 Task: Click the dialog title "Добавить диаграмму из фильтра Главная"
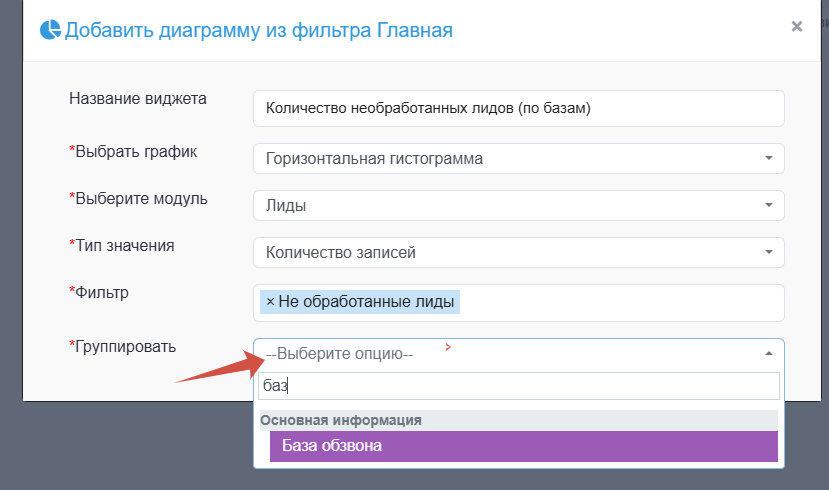point(259,30)
